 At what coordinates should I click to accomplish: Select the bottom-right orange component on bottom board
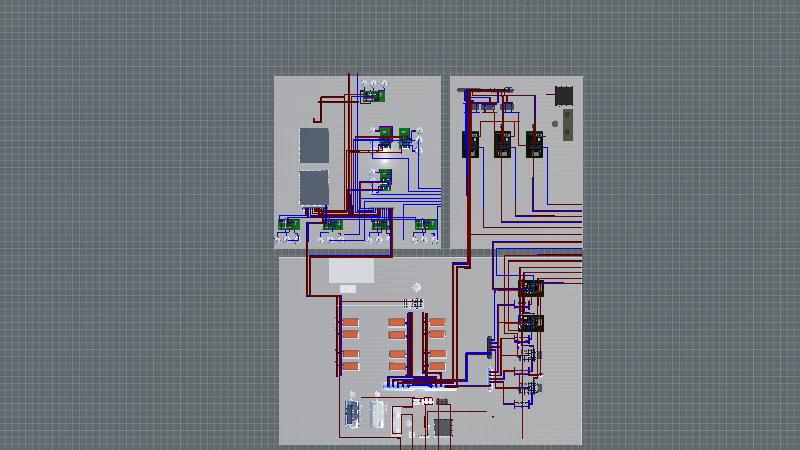pyautogui.click(x=437, y=366)
